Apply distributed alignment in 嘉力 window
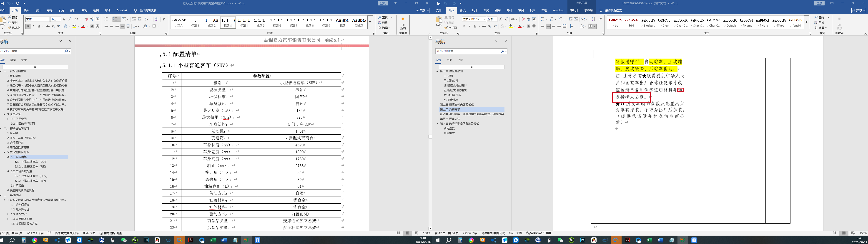The width and height of the screenshot is (868, 244). (128, 26)
